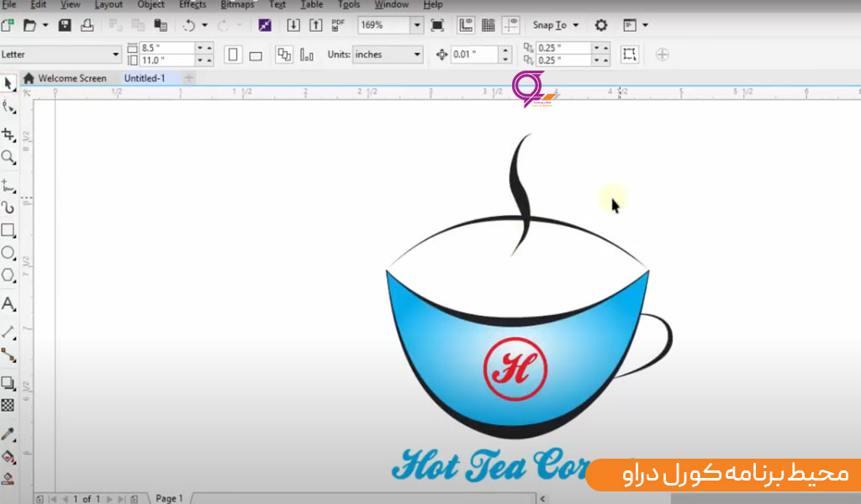Viewport: 861px width, 504px height.
Task: Open the purple Search Content icon
Action: [x=265, y=25]
